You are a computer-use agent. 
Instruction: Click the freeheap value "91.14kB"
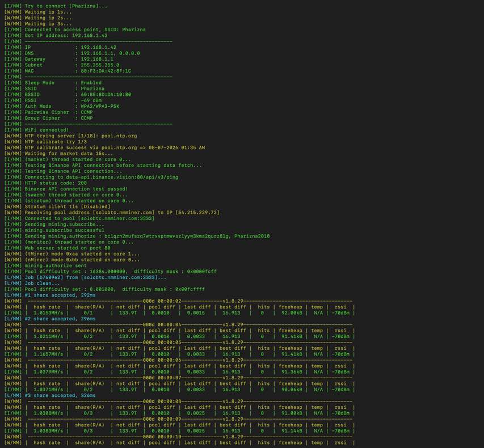coord(292,431)
